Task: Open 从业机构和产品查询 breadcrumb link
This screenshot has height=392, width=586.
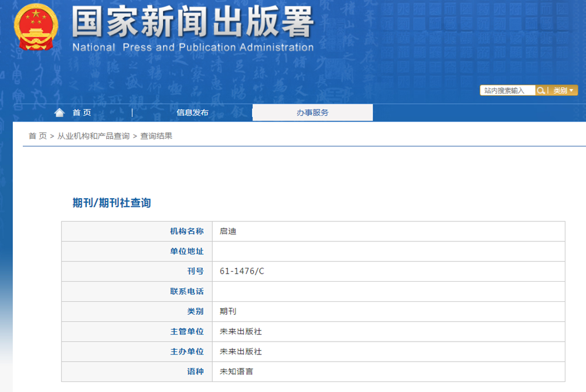Action: click(x=93, y=136)
